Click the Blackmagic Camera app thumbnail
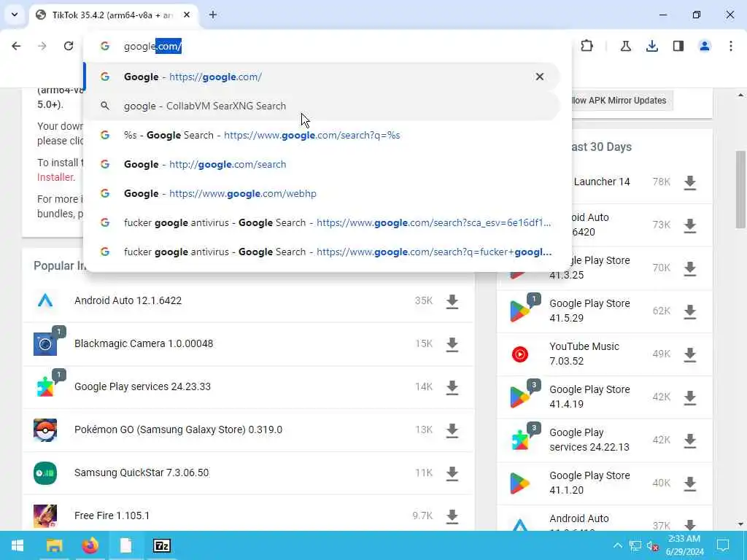Viewport: 747px width, 560px height. click(x=45, y=344)
